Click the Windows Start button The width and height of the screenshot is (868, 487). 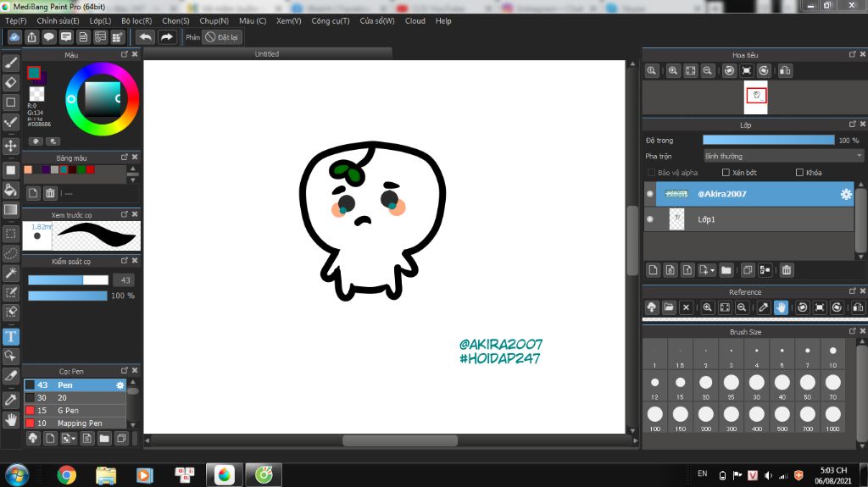point(17,475)
